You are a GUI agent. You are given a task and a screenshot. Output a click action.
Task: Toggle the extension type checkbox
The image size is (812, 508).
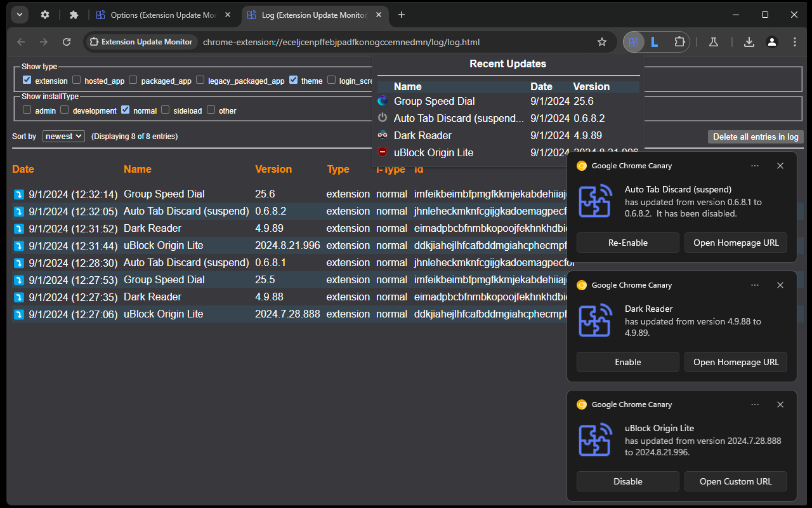(x=27, y=80)
